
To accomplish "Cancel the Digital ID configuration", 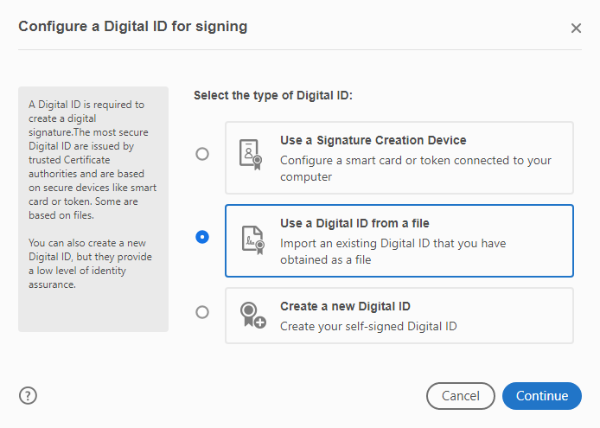I will (x=460, y=396).
